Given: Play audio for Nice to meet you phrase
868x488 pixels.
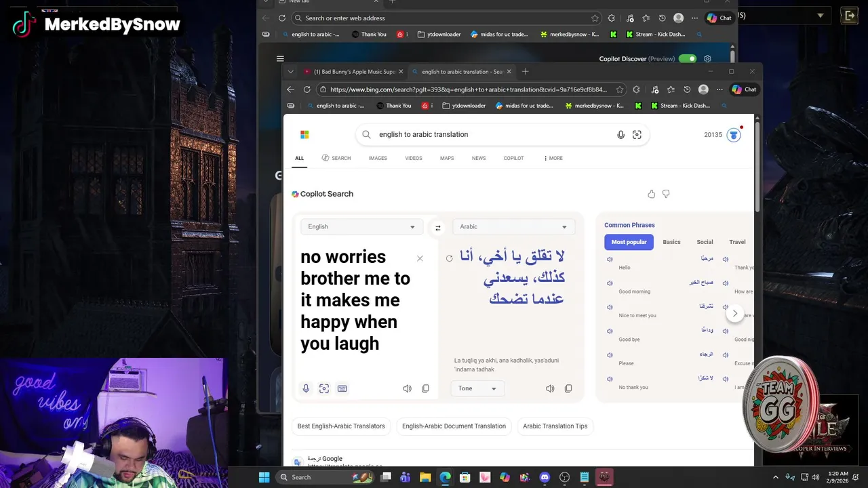Looking at the screenshot, I should [x=610, y=307].
